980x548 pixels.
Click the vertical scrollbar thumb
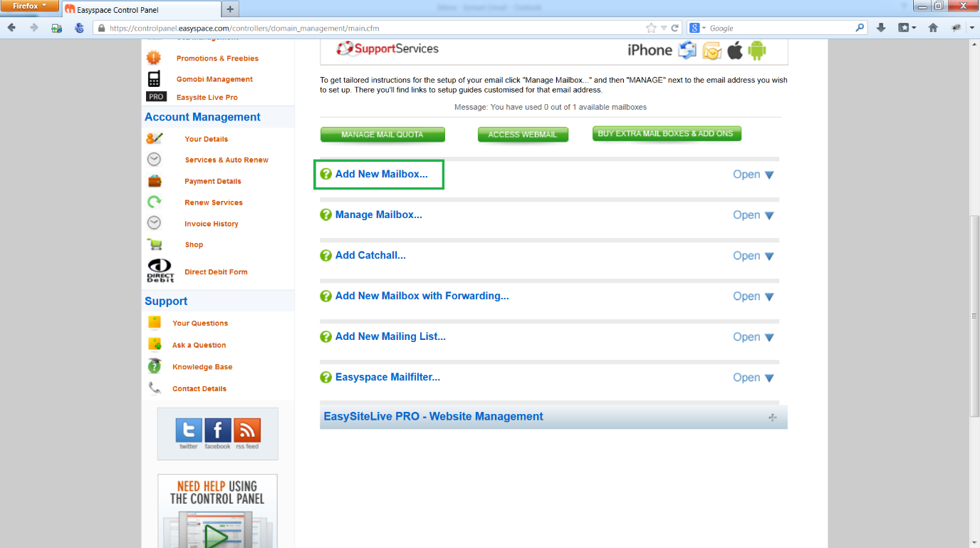(975, 316)
